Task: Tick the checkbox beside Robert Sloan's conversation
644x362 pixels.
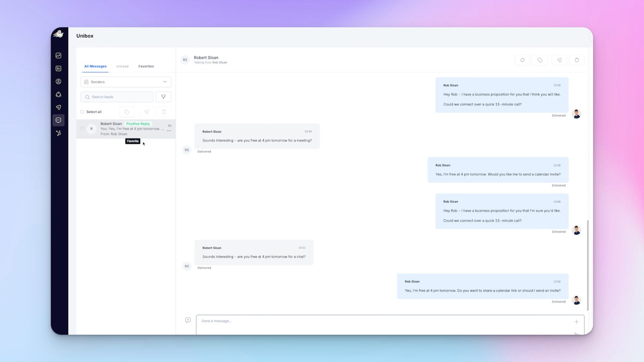Action: coord(82,129)
